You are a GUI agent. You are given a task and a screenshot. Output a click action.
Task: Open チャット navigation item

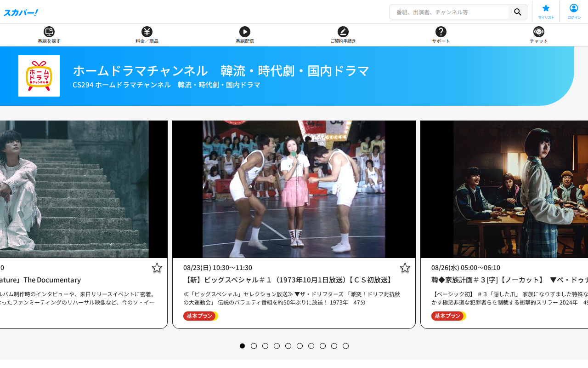tap(539, 35)
